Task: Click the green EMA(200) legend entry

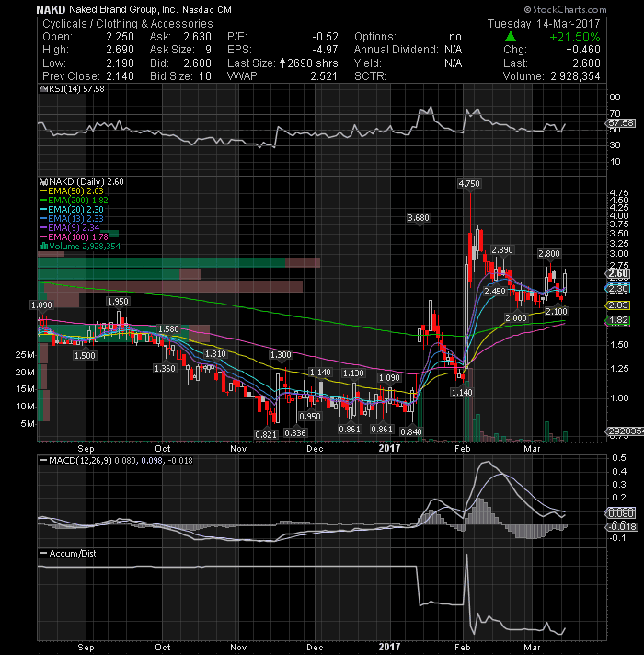Action: [74, 201]
